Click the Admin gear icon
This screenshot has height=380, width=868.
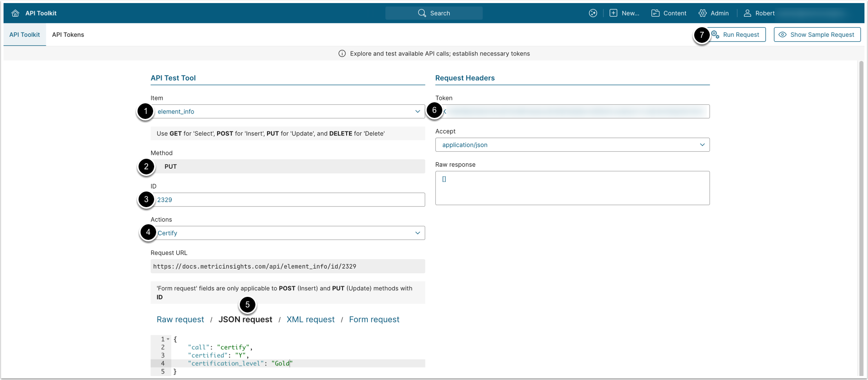702,13
